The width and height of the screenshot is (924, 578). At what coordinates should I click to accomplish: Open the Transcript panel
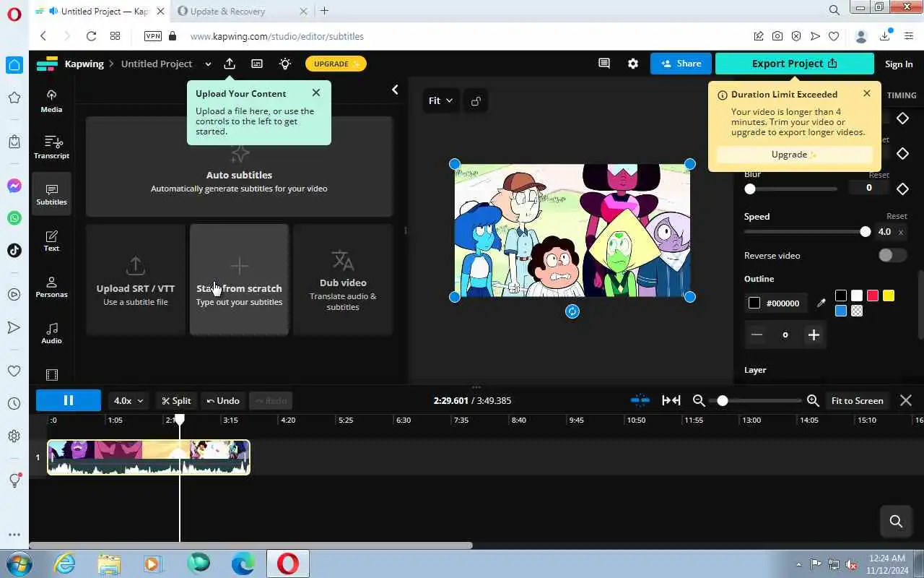coord(51,147)
